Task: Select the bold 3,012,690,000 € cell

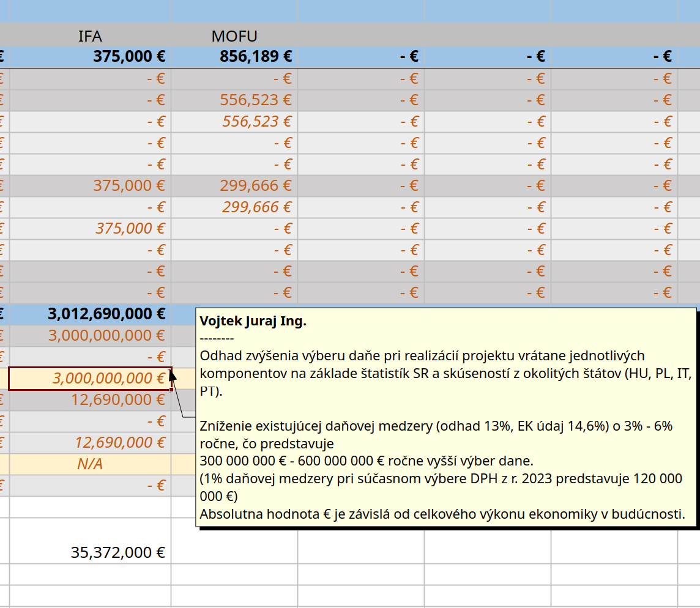Action: (90, 314)
